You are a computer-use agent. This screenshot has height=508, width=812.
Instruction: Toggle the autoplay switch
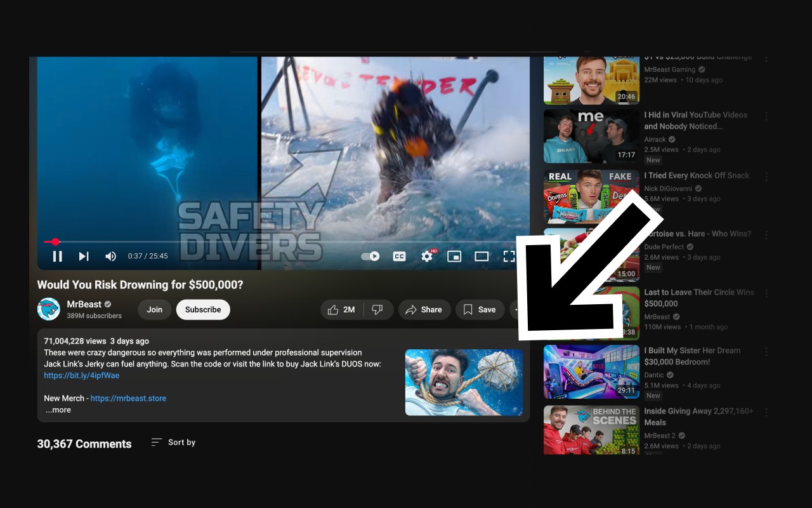(370, 256)
